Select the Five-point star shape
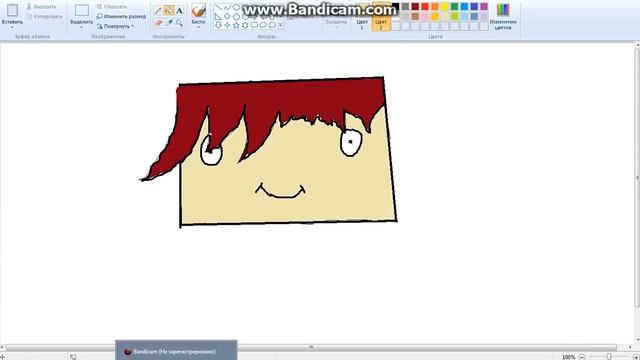Viewport: 640px width, 360px height. click(x=236, y=25)
